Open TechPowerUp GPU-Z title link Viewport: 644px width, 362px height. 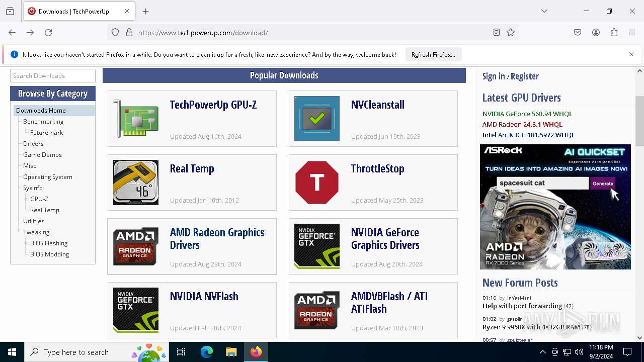pyautogui.click(x=213, y=105)
